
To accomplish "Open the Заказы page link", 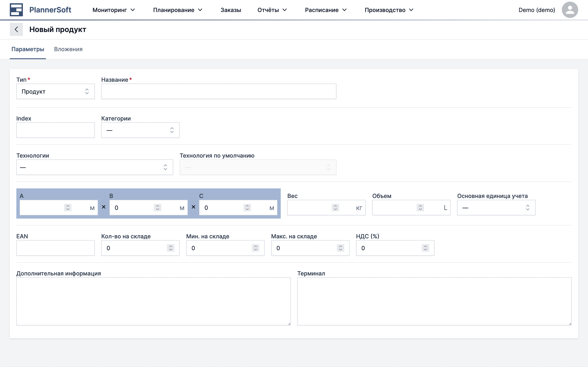I will coord(231,10).
